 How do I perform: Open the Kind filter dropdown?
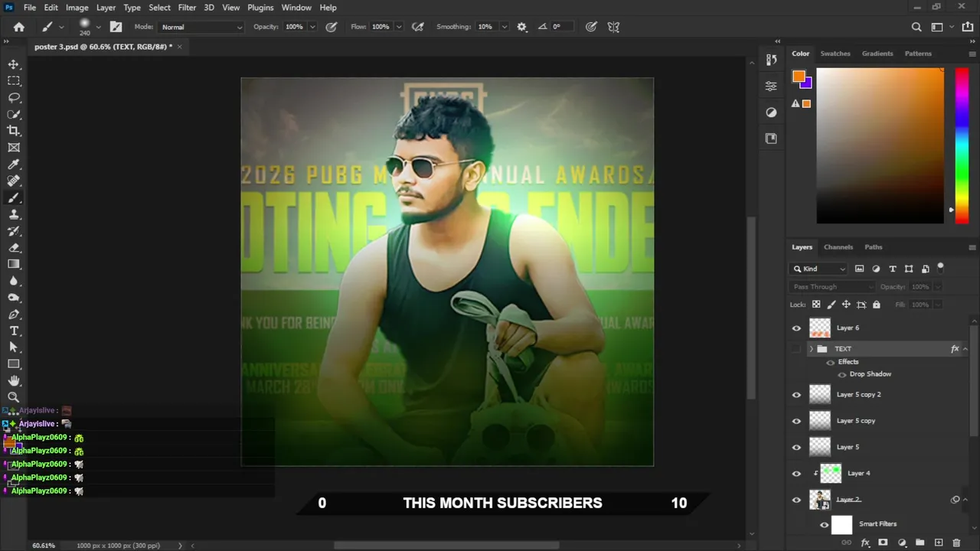(819, 269)
